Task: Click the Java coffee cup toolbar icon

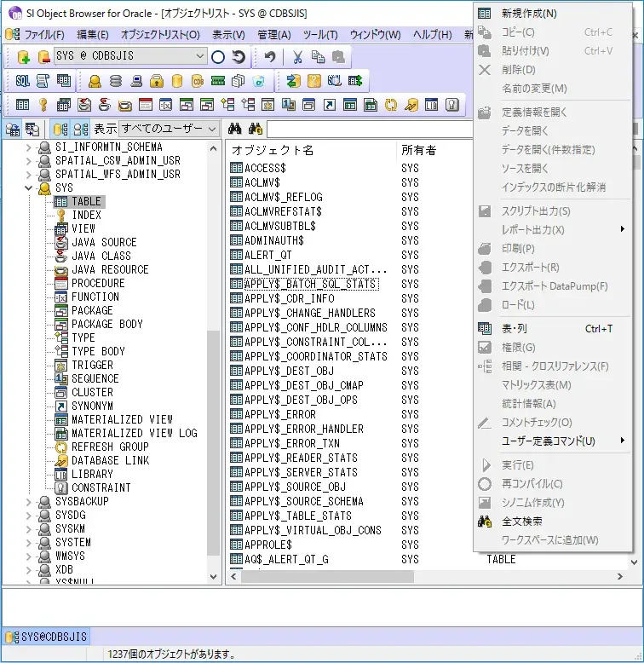Action: point(84,105)
